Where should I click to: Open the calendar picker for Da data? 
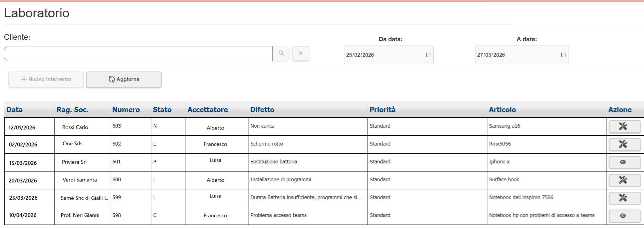coord(429,55)
